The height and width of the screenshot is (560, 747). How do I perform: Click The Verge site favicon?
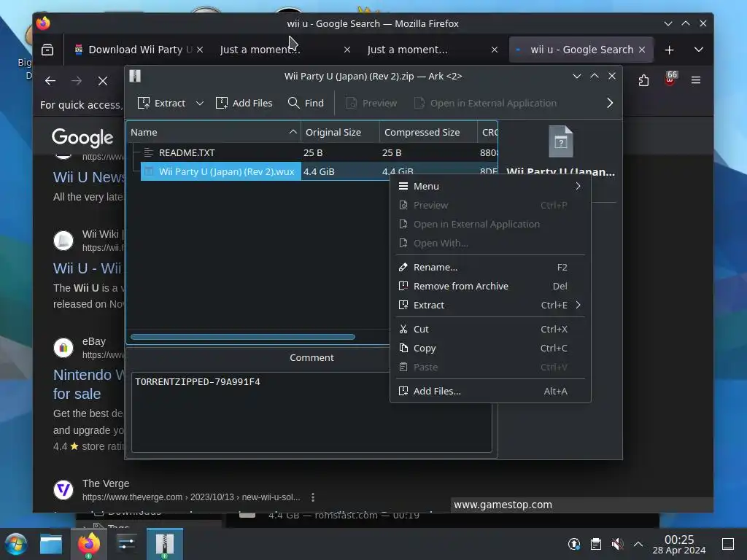click(x=63, y=489)
